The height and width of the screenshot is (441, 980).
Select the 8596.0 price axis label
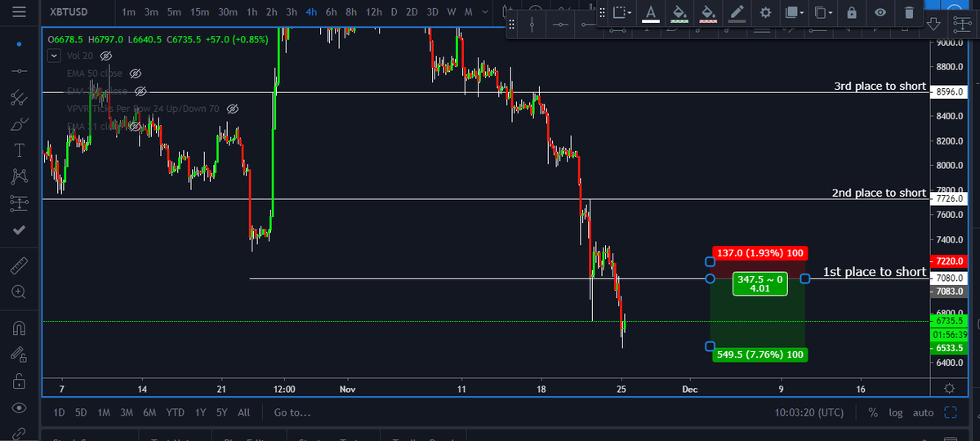pyautogui.click(x=948, y=92)
